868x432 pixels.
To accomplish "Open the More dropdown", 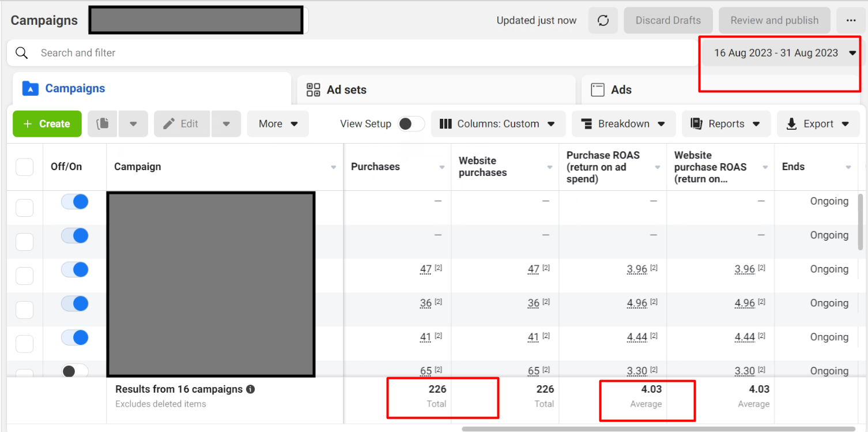I will [278, 124].
